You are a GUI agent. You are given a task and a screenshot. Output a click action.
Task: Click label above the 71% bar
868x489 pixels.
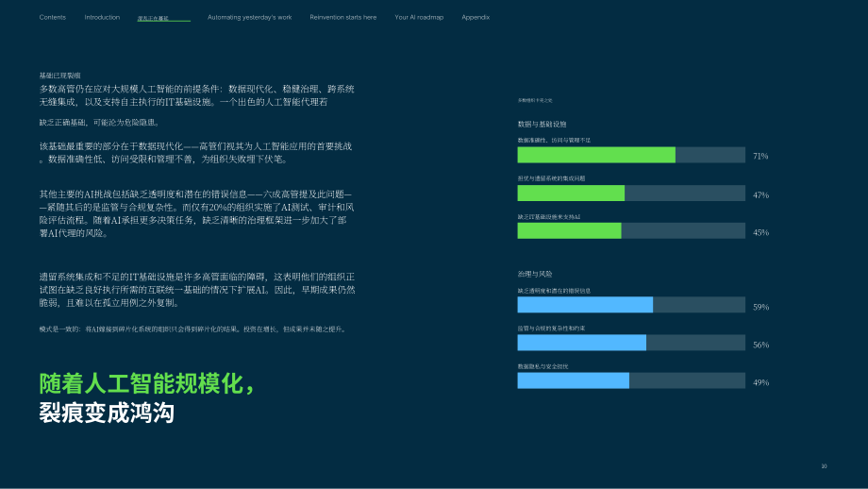click(554, 141)
